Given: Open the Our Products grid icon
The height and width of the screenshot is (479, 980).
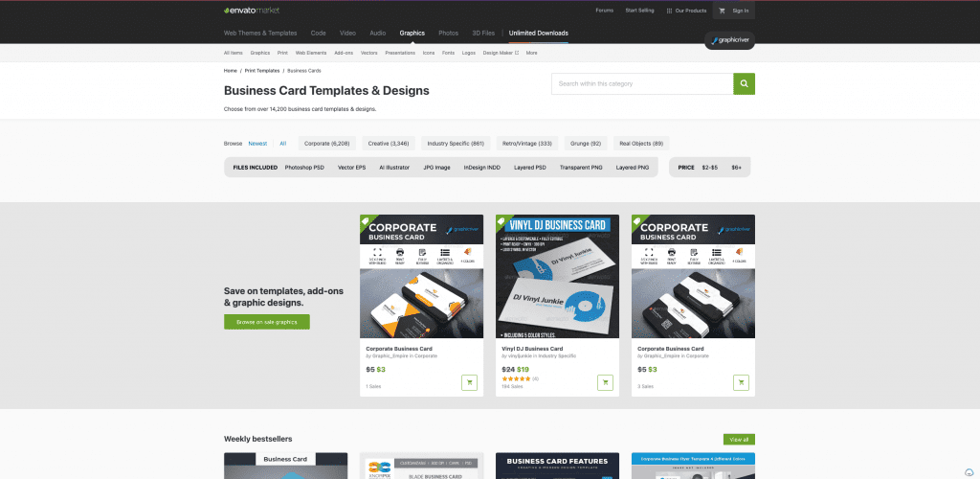Looking at the screenshot, I should 669,11.
